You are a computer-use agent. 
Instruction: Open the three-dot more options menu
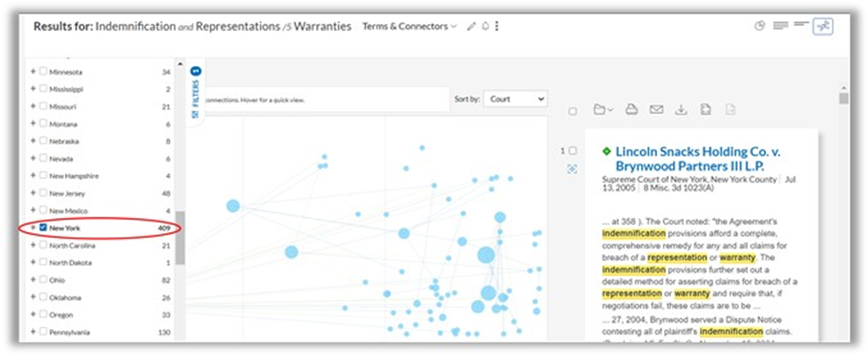(x=497, y=27)
